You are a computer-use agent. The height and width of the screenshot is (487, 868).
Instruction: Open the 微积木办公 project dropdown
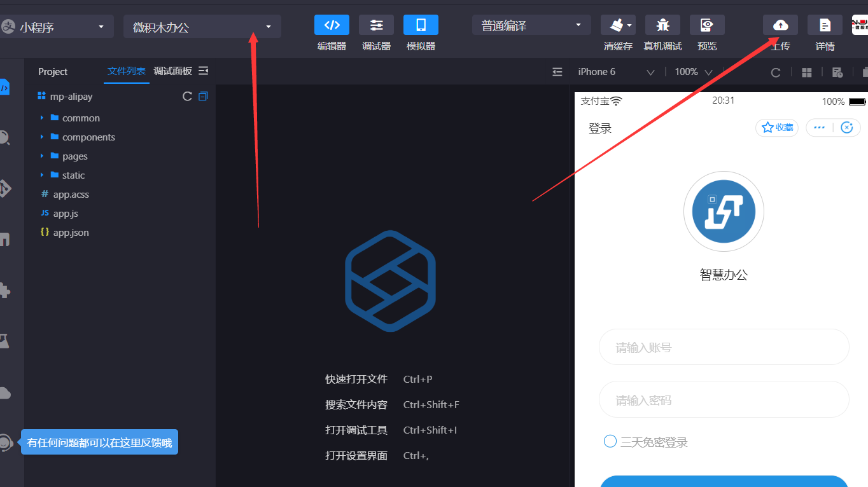coord(202,27)
